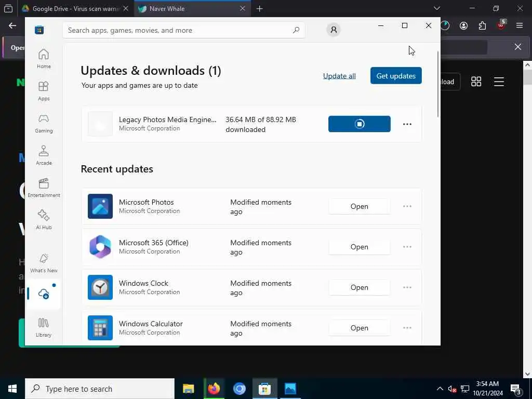Go to Home in Store sidebar
532x399 pixels.
pos(44,59)
